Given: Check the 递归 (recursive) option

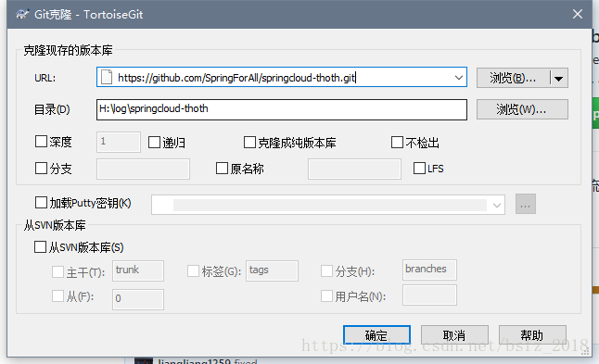Looking at the screenshot, I should [154, 143].
